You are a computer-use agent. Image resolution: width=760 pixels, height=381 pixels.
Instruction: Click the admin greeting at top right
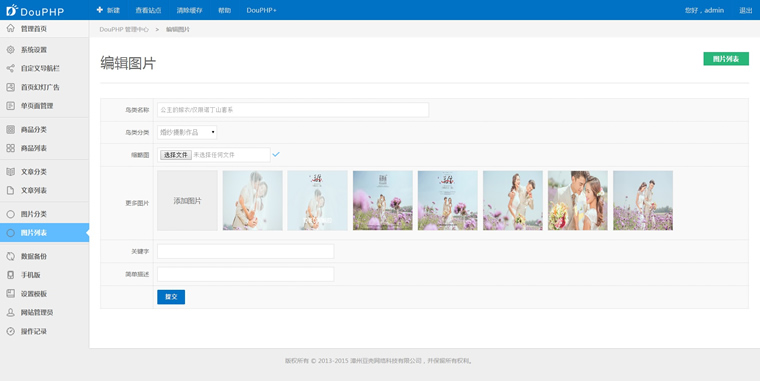pos(704,10)
